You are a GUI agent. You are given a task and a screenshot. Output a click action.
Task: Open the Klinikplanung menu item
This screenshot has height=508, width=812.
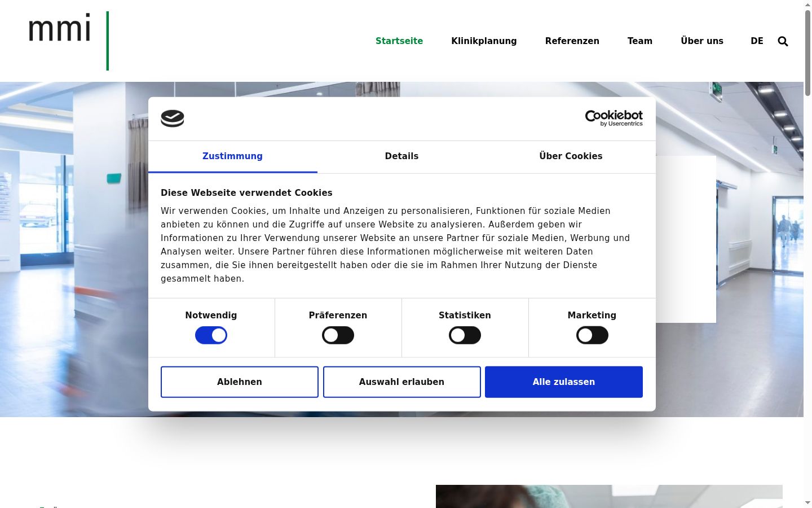pyautogui.click(x=484, y=41)
